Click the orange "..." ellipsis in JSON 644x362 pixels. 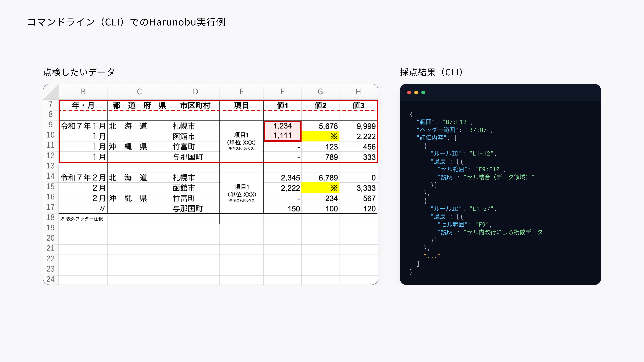click(432, 256)
